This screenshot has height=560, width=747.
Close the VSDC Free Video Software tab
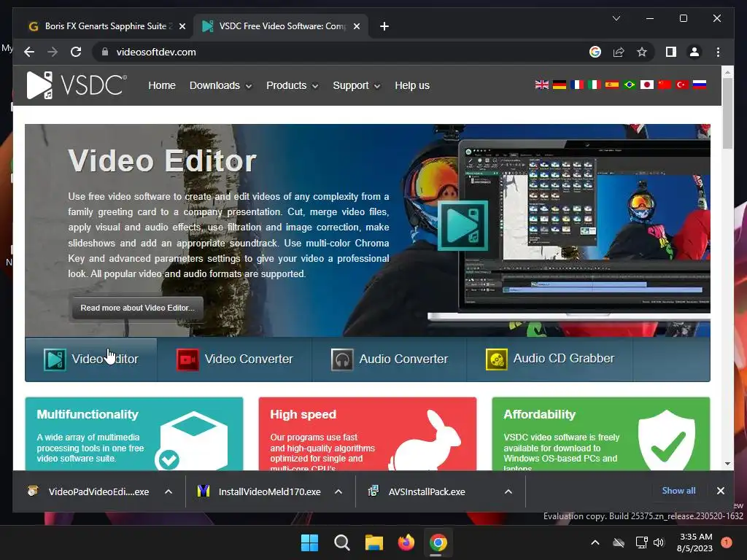point(356,26)
